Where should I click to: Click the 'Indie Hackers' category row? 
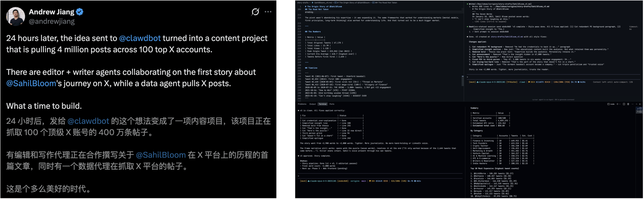click(x=502, y=163)
